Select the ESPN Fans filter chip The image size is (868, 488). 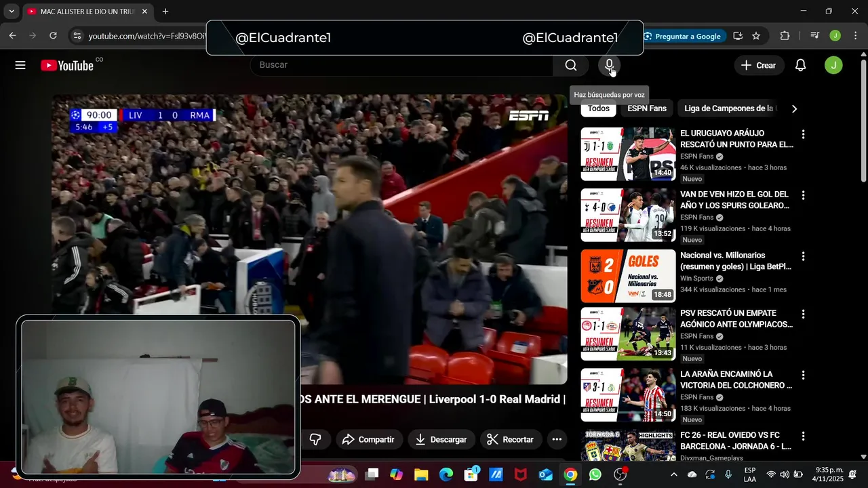[647, 108]
